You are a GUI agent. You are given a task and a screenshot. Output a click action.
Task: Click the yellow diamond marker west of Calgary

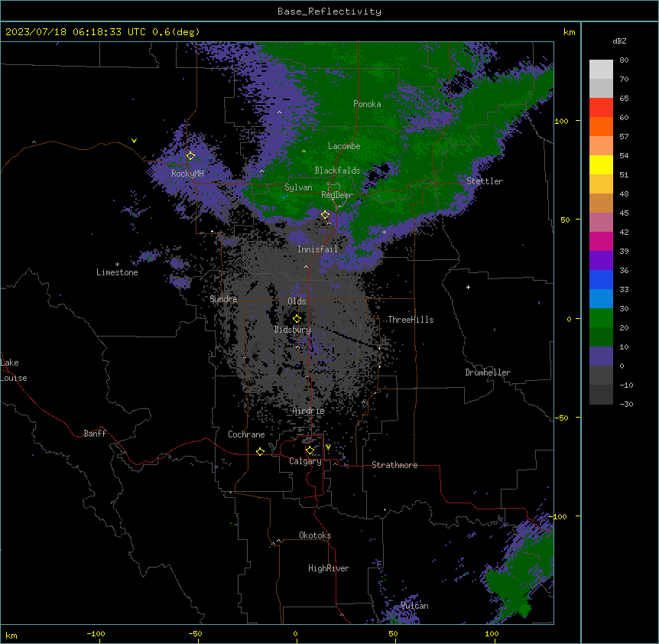pos(260,451)
